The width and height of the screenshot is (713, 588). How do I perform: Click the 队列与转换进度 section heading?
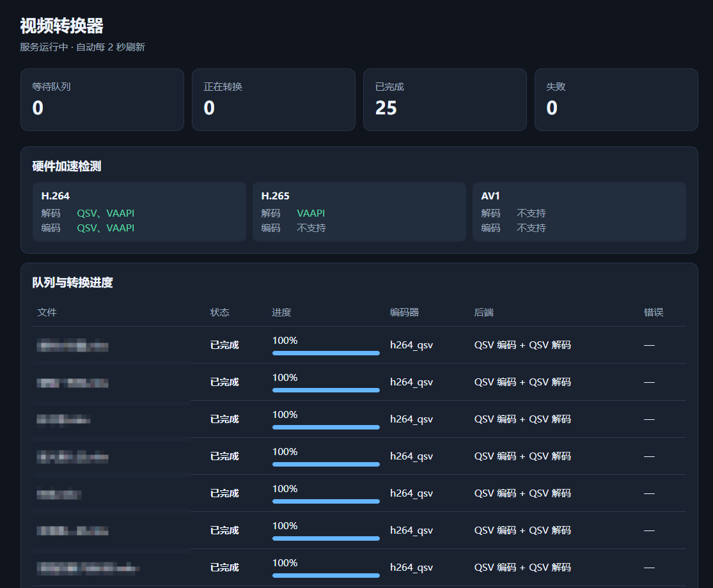point(73,282)
